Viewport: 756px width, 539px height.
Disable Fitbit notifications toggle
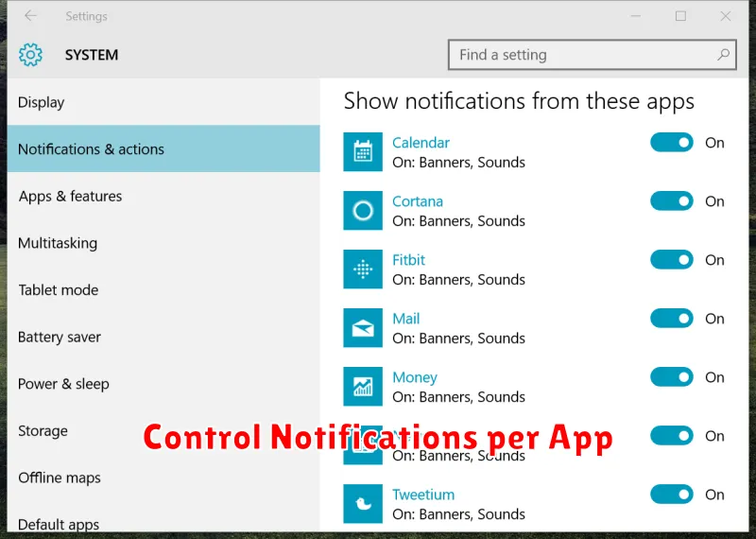(672, 260)
